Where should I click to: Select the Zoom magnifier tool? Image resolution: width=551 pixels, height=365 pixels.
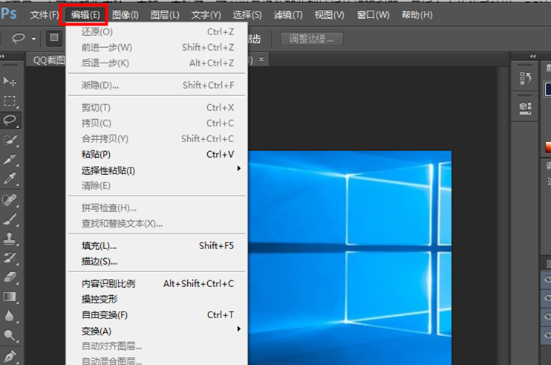coord(9,336)
